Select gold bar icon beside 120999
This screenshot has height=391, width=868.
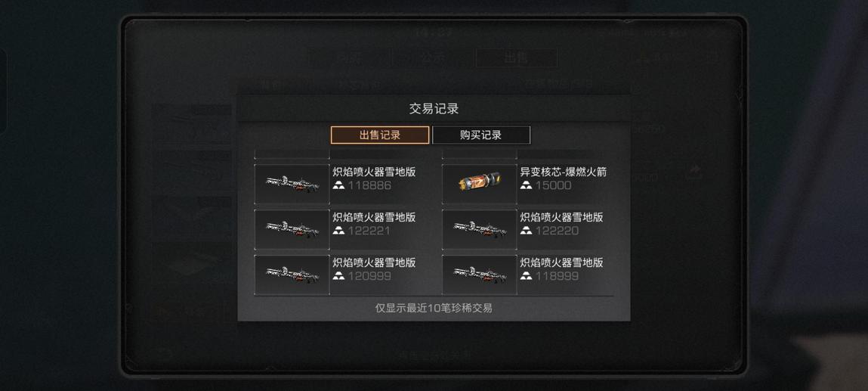pyautogui.click(x=338, y=276)
